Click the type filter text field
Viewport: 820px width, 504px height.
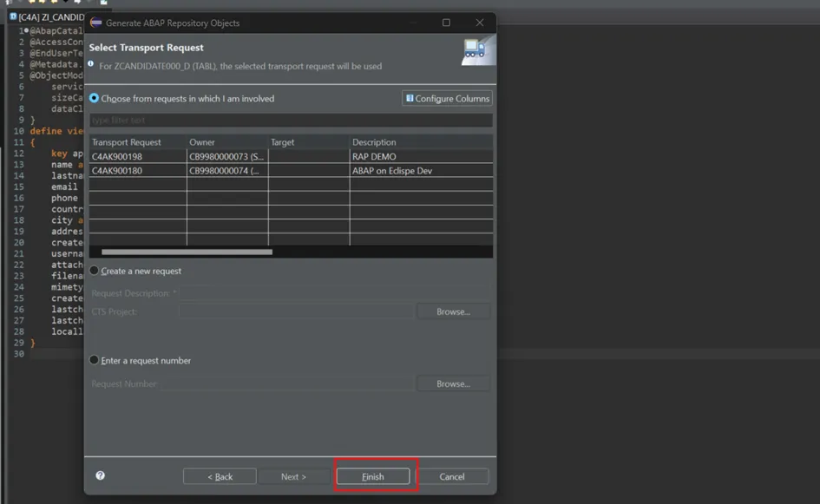pos(291,121)
